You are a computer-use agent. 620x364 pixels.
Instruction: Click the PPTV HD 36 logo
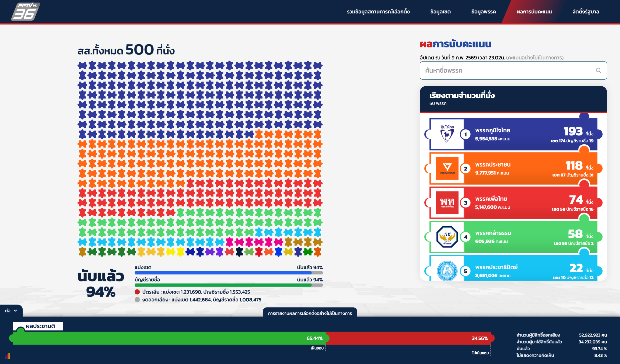click(x=26, y=11)
